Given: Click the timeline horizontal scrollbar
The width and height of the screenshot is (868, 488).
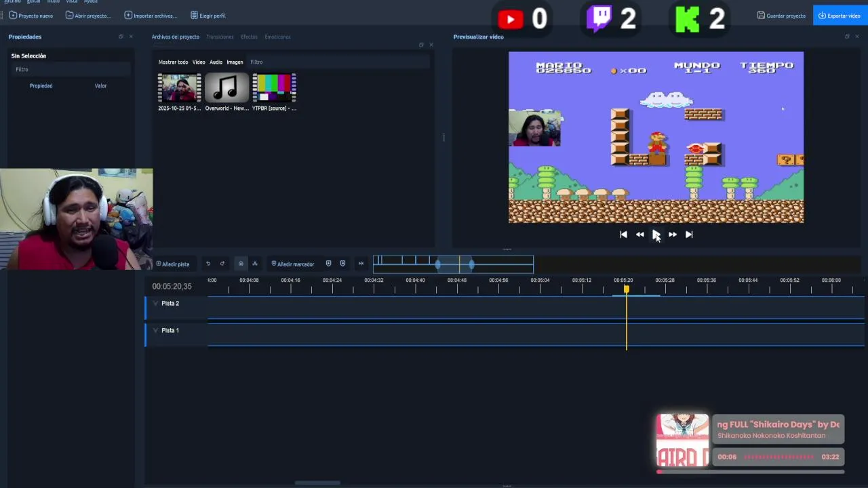Looking at the screenshot, I should 317,483.
